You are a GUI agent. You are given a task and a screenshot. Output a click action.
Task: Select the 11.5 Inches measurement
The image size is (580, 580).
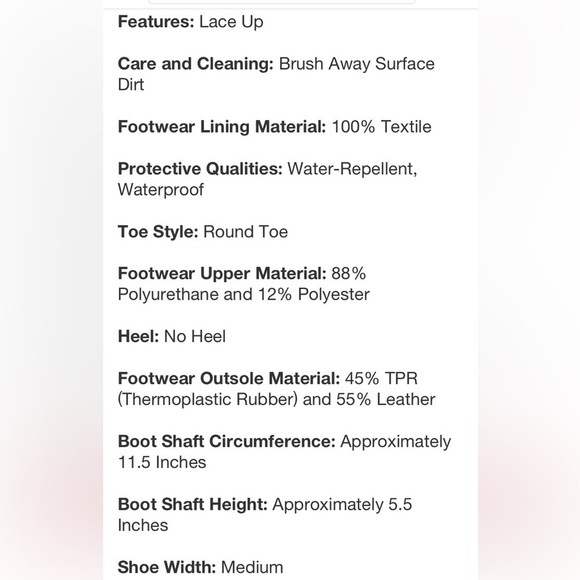click(162, 462)
